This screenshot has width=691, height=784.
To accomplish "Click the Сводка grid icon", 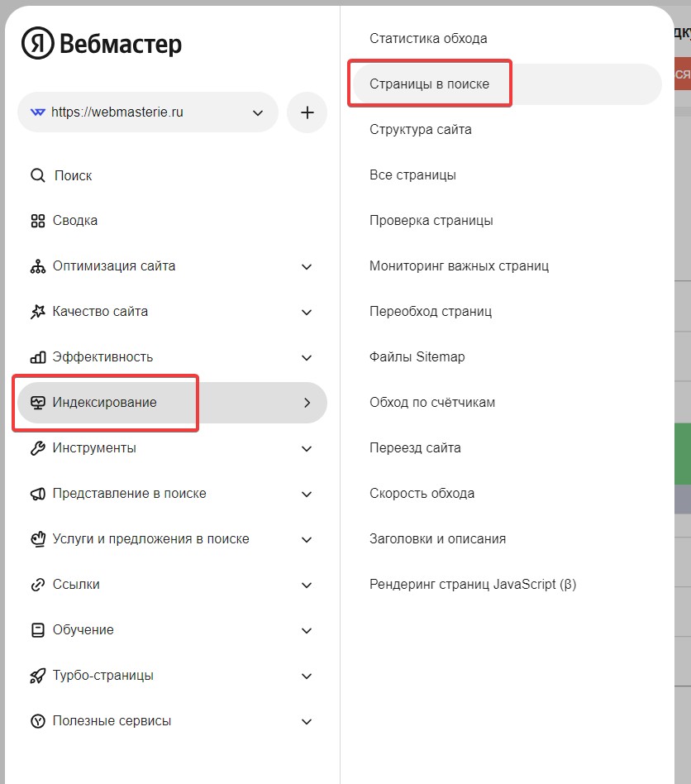I will point(37,221).
